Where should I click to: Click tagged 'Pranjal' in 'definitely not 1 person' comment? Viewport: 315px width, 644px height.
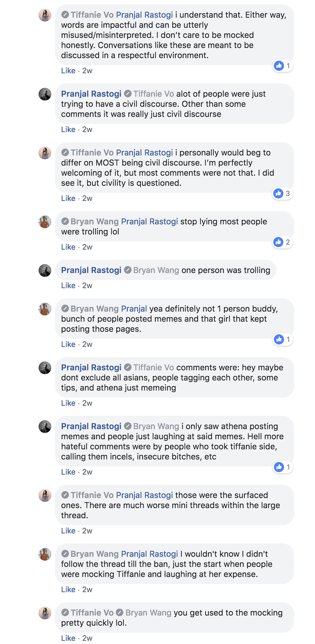tap(134, 309)
